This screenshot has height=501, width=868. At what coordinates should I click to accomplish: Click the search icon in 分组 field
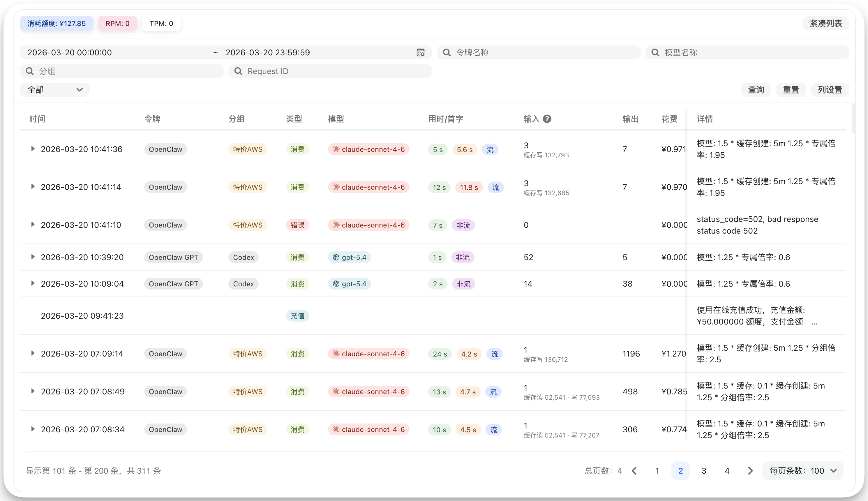[x=30, y=71]
